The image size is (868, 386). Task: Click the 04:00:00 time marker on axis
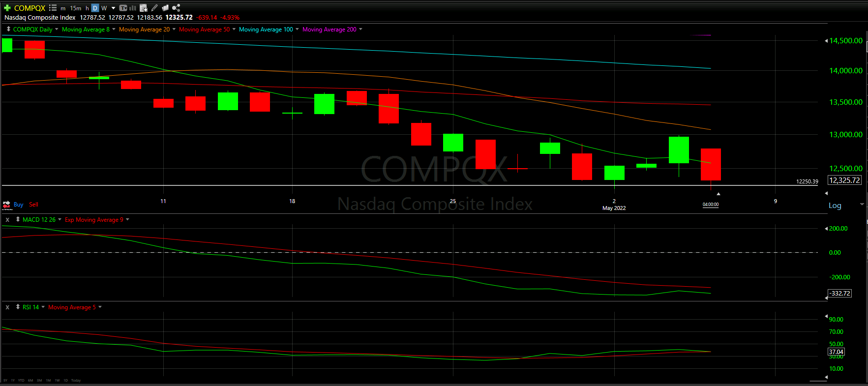pyautogui.click(x=711, y=205)
